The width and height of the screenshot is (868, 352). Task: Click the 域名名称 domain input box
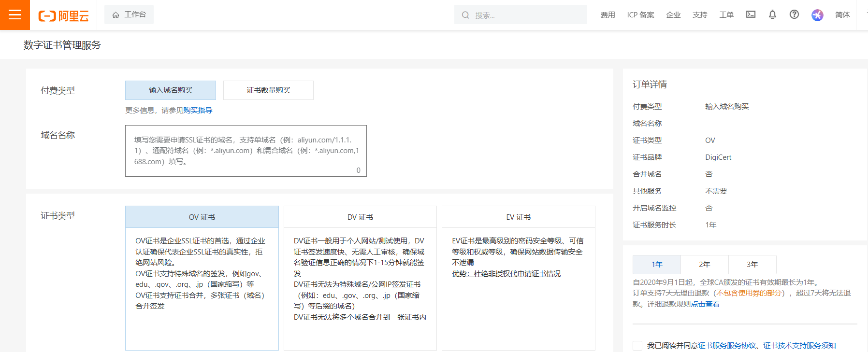click(246, 151)
